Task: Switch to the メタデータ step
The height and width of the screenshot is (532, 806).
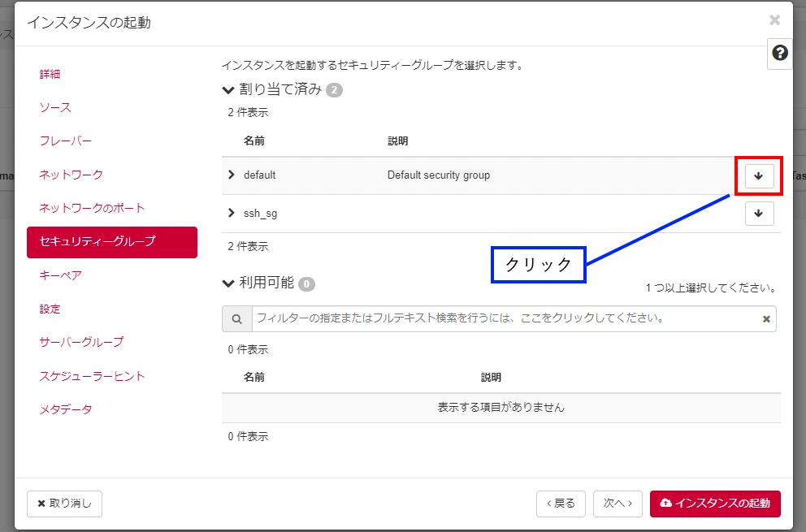Action: pos(66,409)
